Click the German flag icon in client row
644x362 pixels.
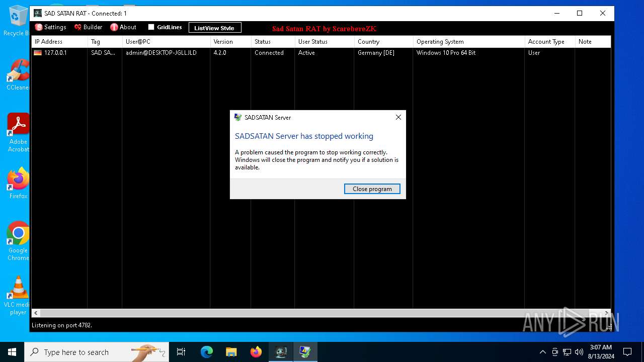click(x=38, y=53)
